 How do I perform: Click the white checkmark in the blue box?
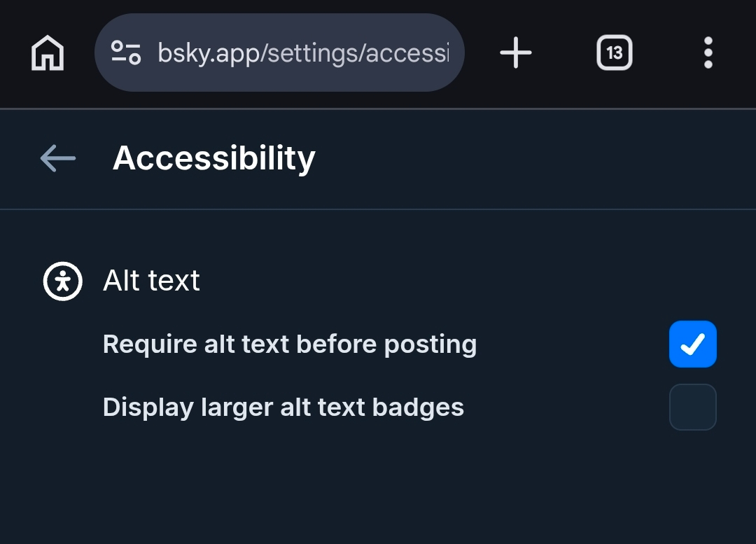(692, 344)
